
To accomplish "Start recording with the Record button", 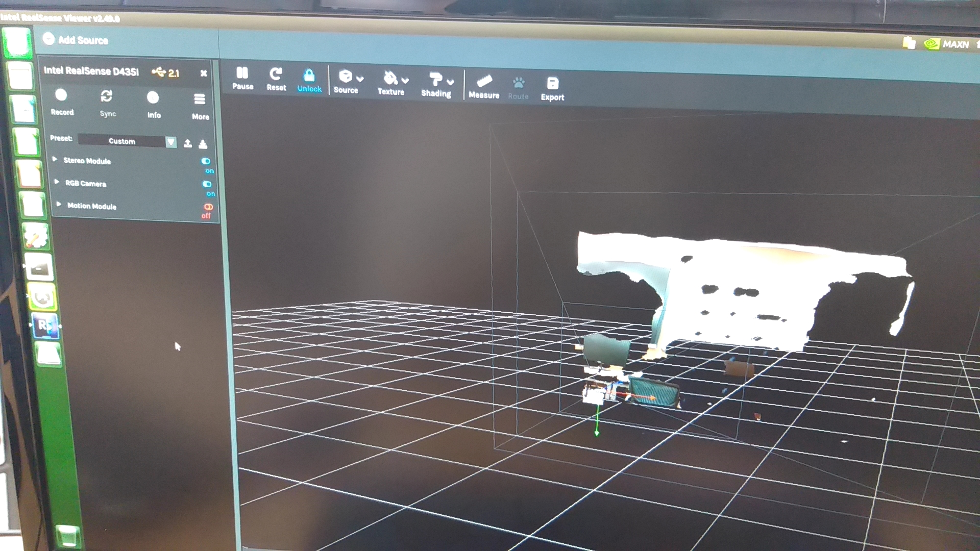I will click(x=61, y=101).
